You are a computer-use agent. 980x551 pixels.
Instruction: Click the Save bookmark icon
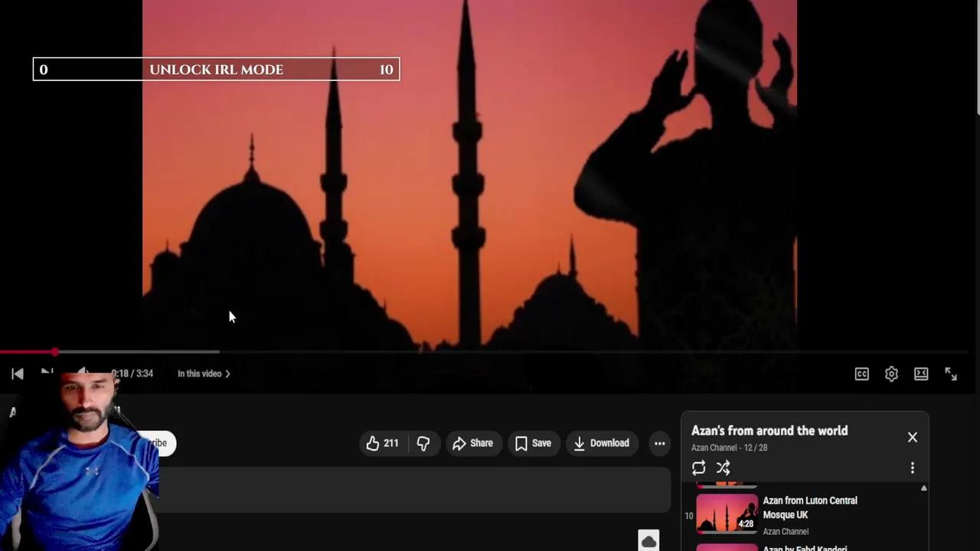tap(521, 443)
